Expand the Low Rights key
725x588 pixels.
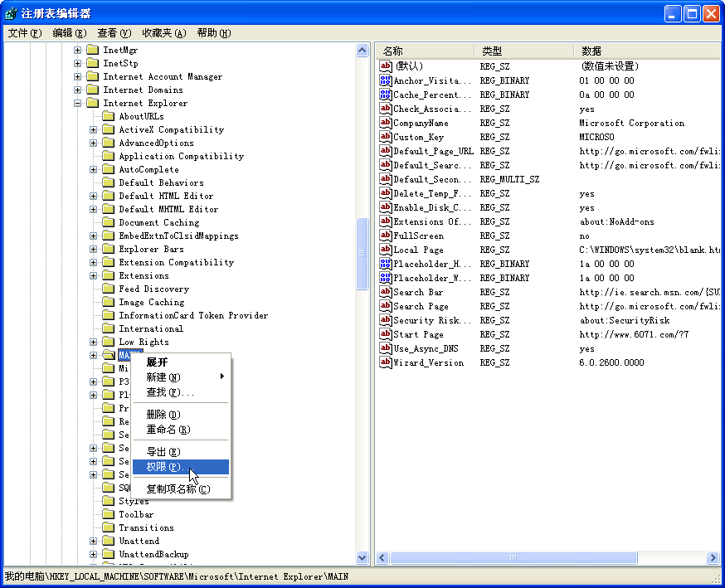coord(94,343)
